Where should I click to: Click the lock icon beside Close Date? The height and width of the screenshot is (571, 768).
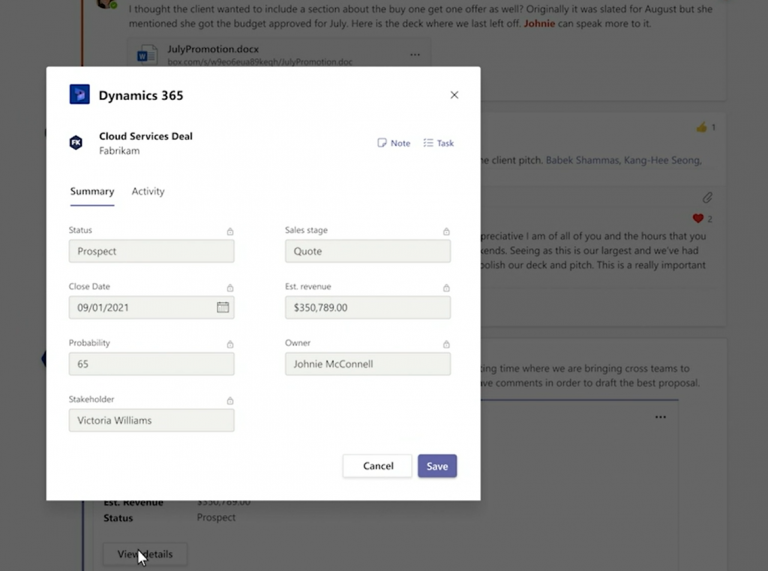pyautogui.click(x=230, y=287)
